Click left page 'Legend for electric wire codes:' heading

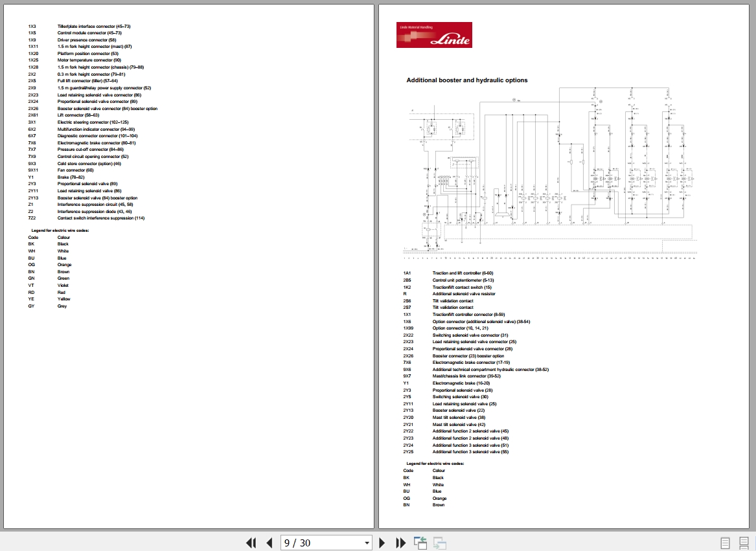[60, 231]
